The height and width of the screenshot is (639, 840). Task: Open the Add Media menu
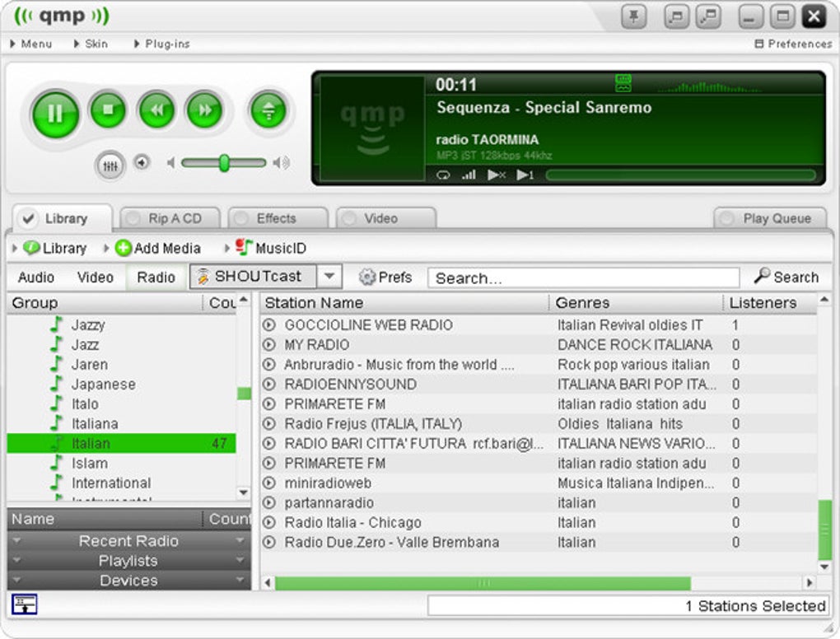tap(152, 249)
